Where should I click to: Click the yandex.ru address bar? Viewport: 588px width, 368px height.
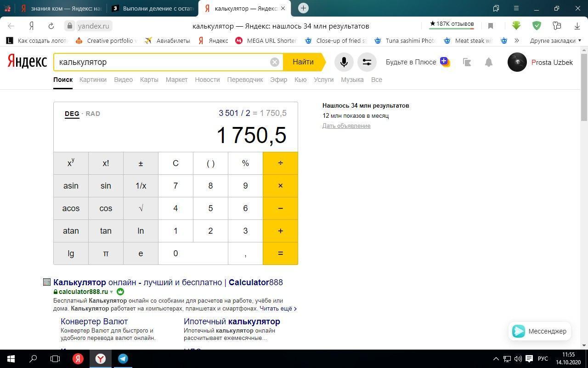point(94,26)
